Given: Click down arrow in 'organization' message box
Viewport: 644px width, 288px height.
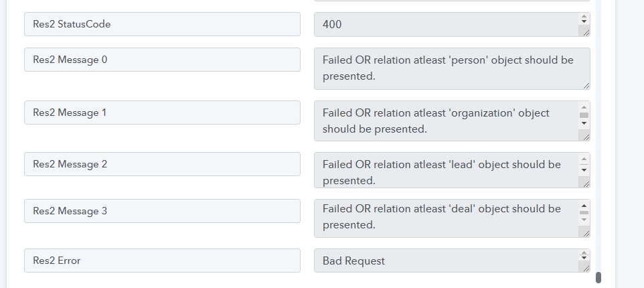Looking at the screenshot, I should [584, 123].
